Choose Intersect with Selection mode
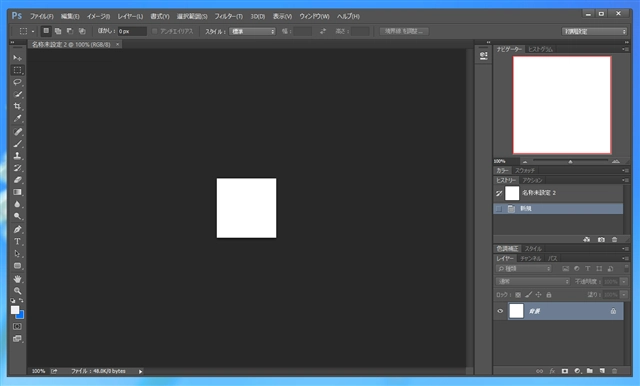Screen dimensions: 640x386 (82, 31)
